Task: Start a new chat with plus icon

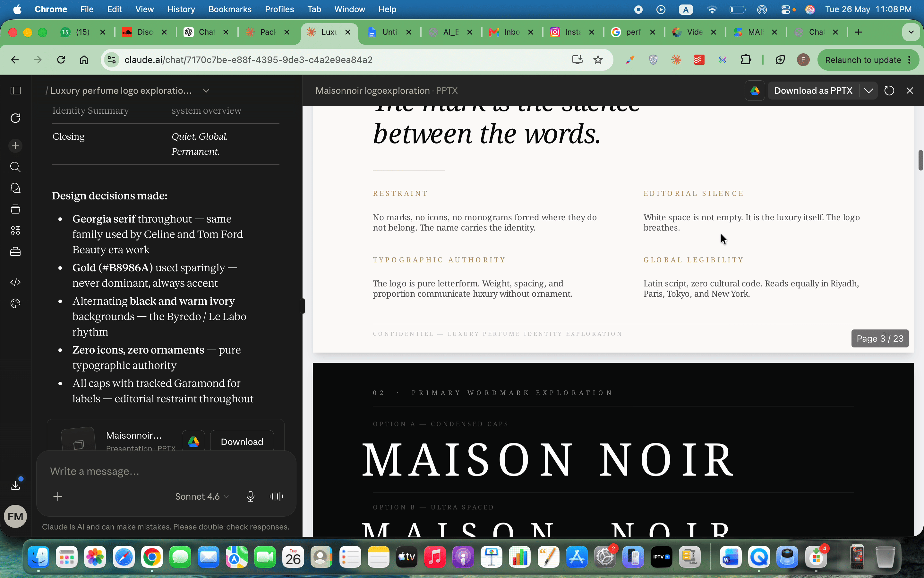Action: [x=16, y=146]
